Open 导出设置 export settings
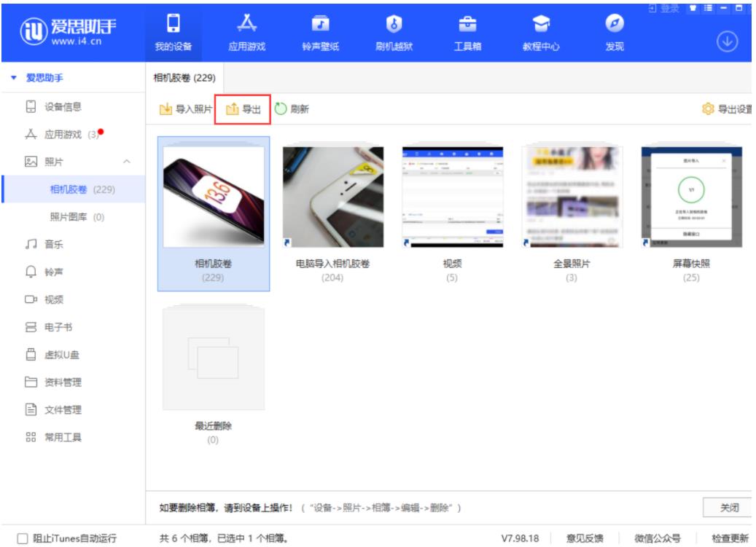The width and height of the screenshot is (756, 547). click(x=727, y=109)
